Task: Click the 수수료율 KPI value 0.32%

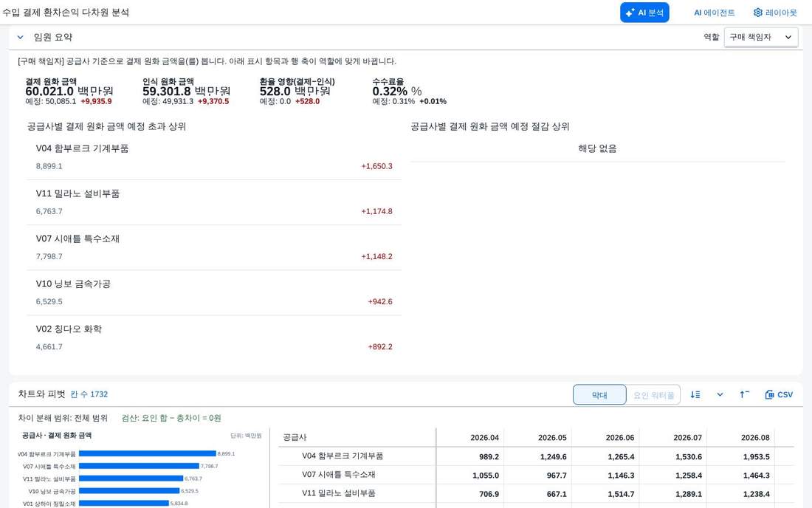Action: click(390, 92)
